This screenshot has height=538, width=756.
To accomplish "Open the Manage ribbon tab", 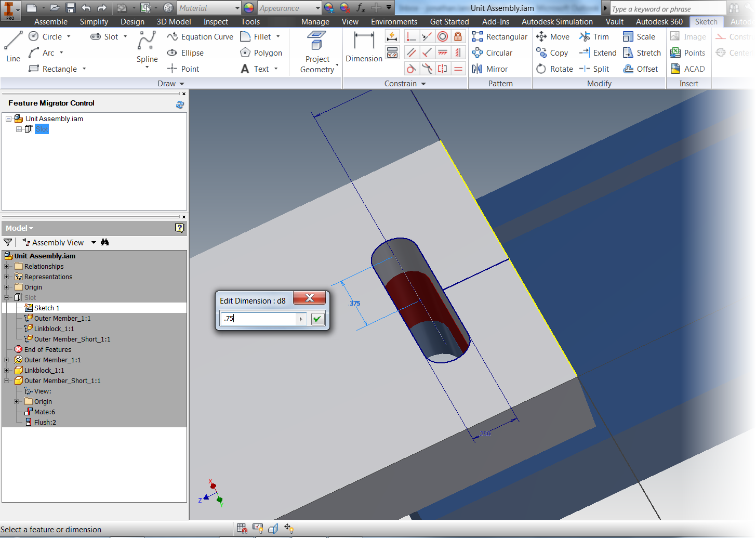I will pos(315,21).
